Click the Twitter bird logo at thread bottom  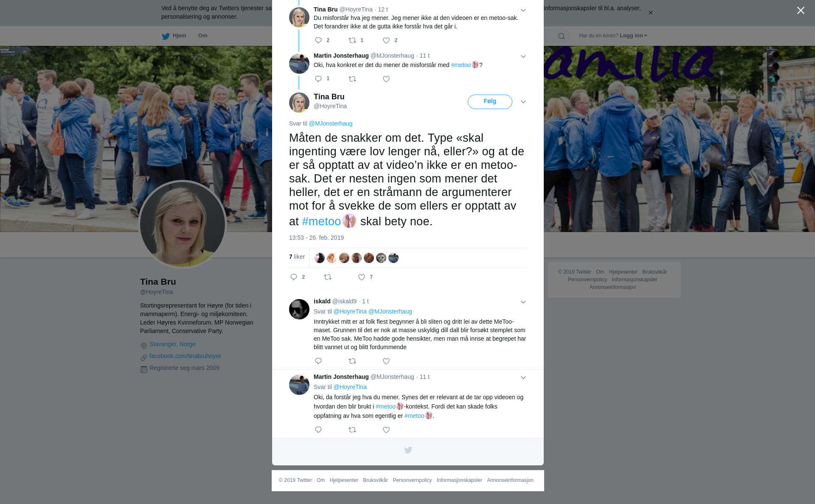408,450
